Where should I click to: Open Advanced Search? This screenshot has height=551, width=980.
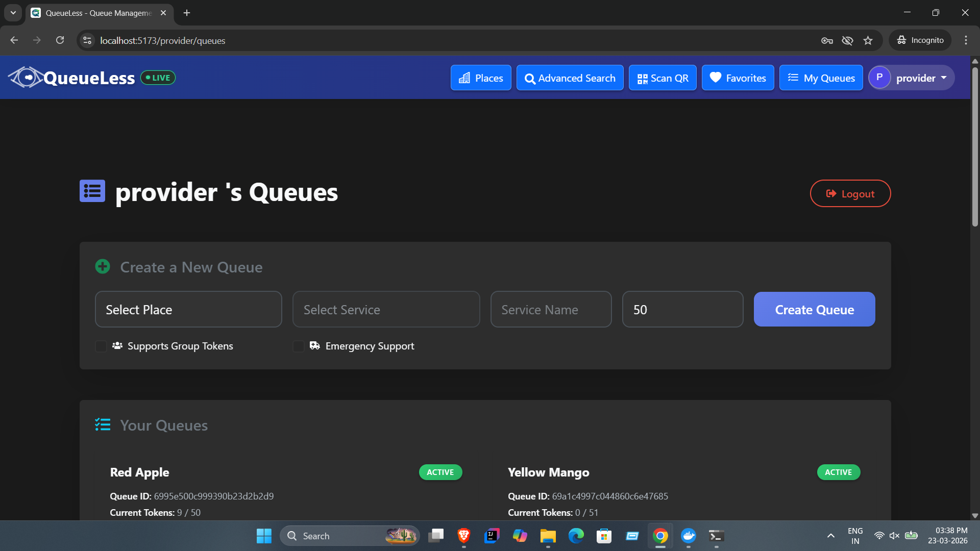570,78
